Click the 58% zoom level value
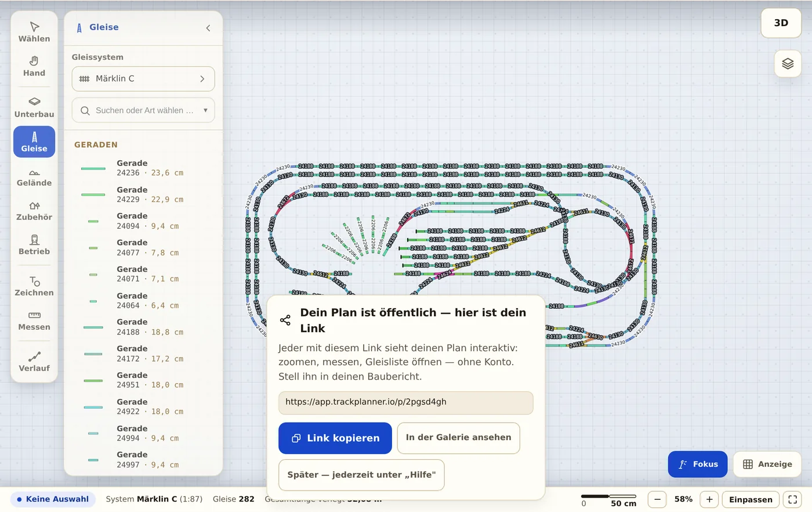The height and width of the screenshot is (512, 812). tap(683, 499)
